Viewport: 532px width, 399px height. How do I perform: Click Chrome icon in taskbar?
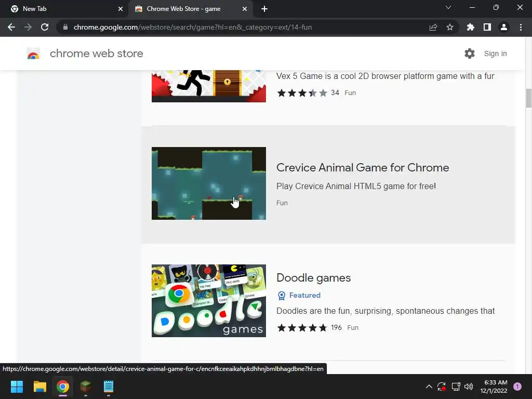click(63, 387)
